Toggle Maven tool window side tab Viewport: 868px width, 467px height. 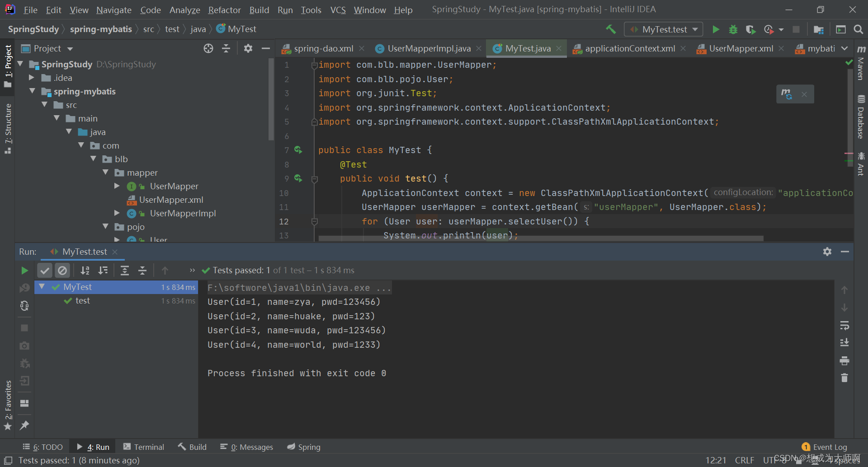tap(861, 62)
